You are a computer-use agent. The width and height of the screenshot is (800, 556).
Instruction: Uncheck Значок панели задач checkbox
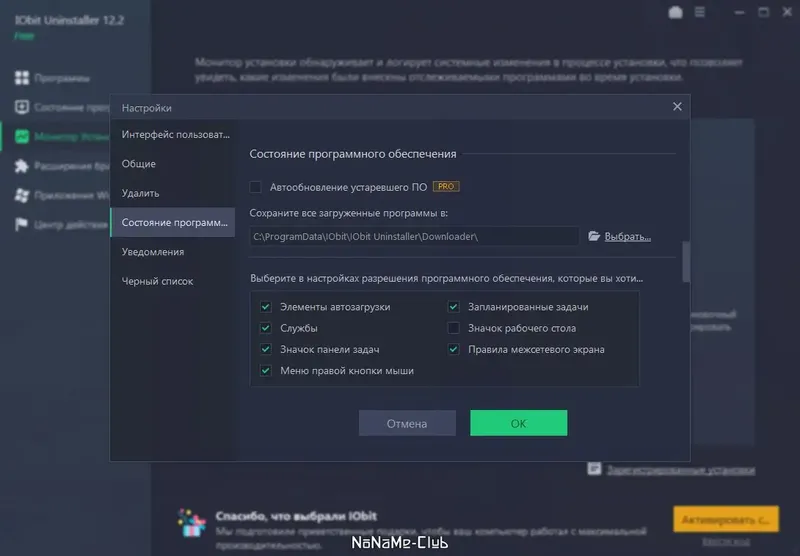(265, 349)
